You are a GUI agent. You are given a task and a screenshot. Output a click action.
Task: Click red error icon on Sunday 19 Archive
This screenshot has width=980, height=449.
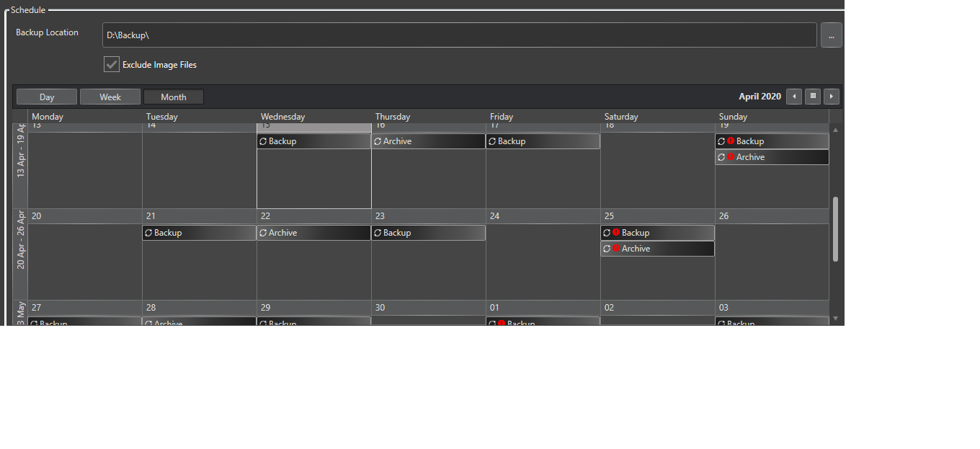[731, 157]
